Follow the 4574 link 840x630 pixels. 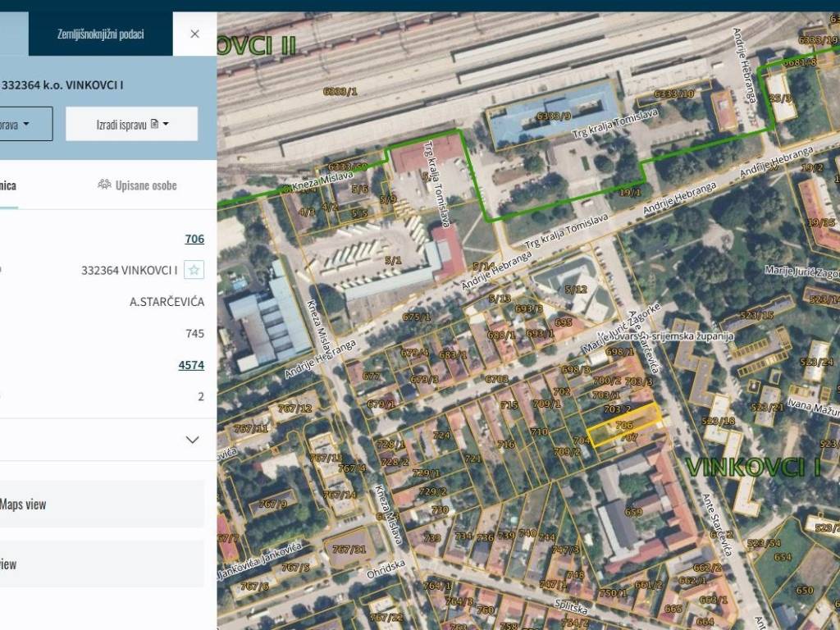(x=191, y=365)
